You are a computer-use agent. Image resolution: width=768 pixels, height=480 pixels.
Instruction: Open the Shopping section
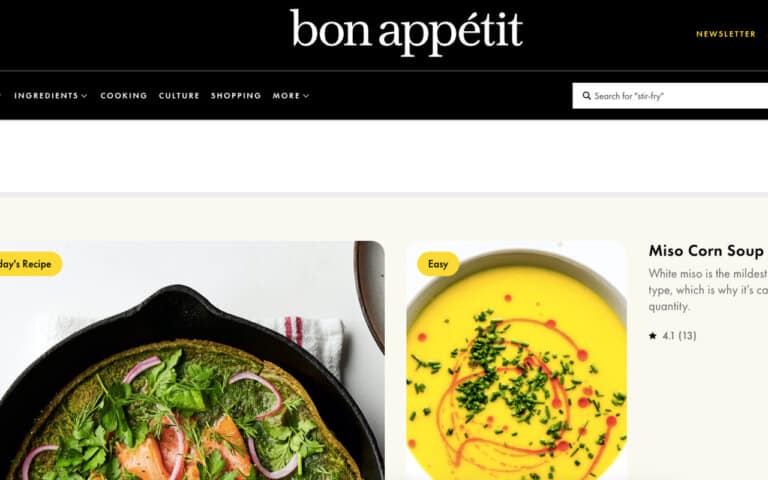tap(236, 96)
